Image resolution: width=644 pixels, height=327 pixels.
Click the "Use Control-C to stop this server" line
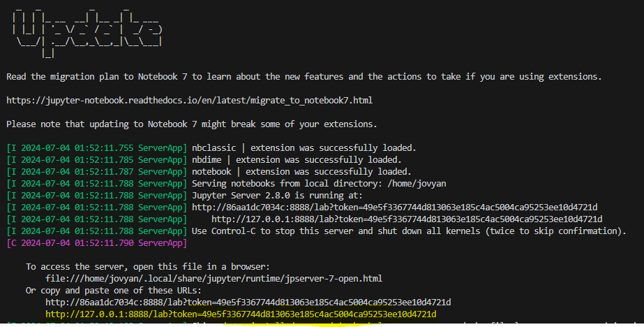coord(408,231)
